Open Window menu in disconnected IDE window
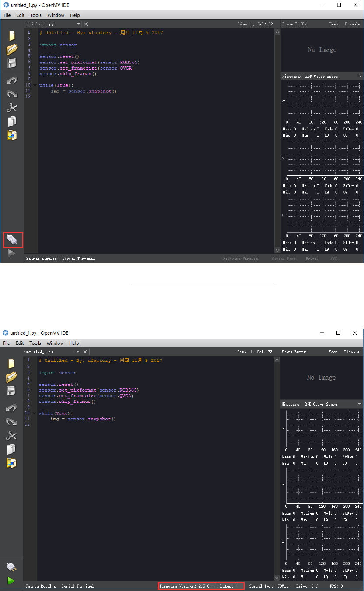This screenshot has width=364, height=591. [56, 15]
